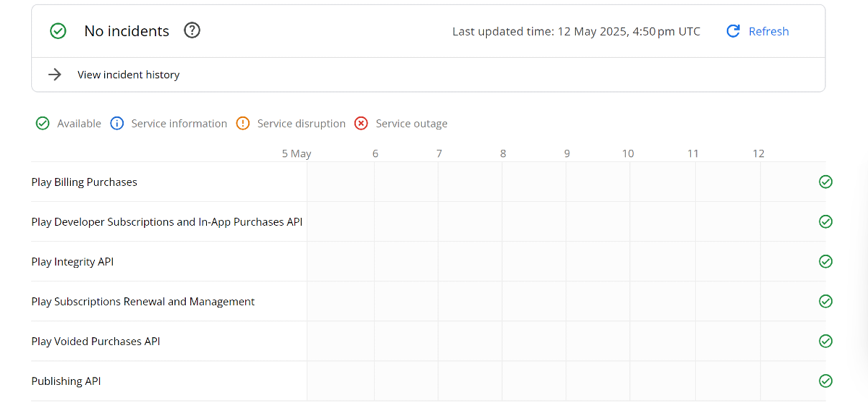Select the 5 May date column header
The image size is (868, 403).
pos(297,153)
